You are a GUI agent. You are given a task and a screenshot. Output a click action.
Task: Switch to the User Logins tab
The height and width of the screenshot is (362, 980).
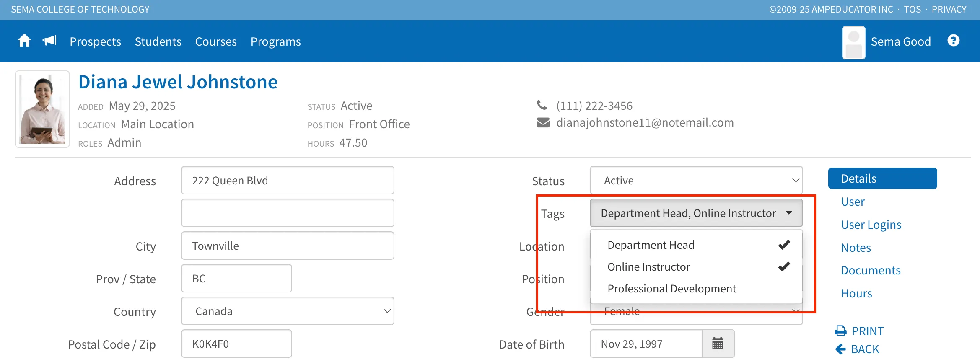point(871,225)
